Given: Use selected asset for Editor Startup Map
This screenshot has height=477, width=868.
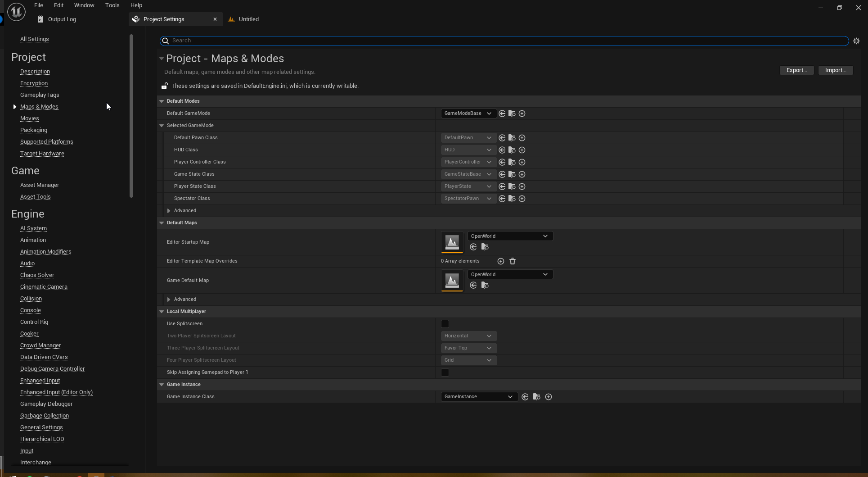Looking at the screenshot, I should coord(473,247).
